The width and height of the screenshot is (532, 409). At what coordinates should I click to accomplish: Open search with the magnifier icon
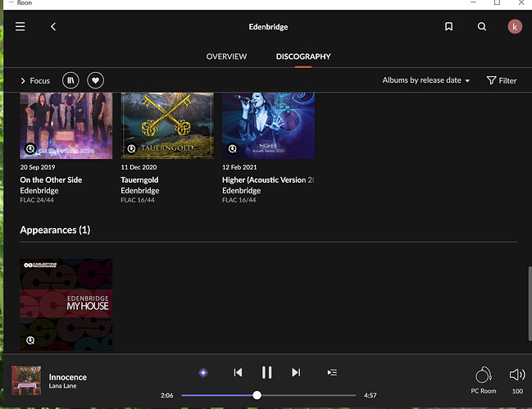pyautogui.click(x=482, y=26)
